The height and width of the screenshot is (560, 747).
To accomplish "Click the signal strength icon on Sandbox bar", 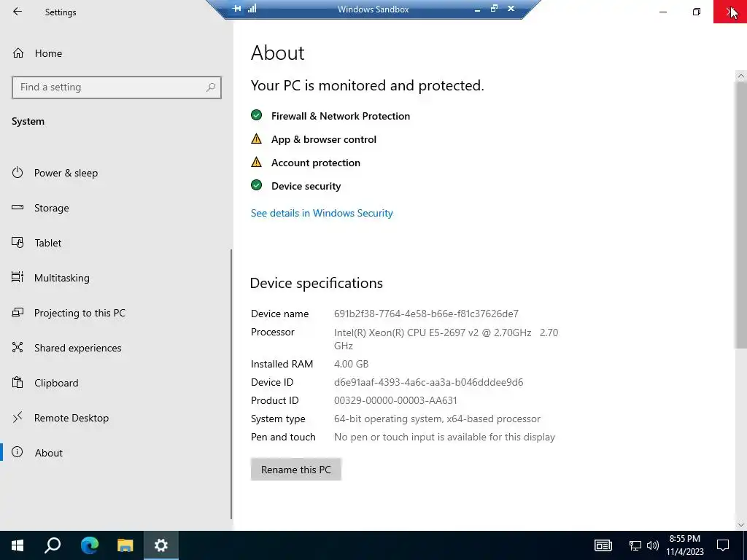I will [x=252, y=9].
